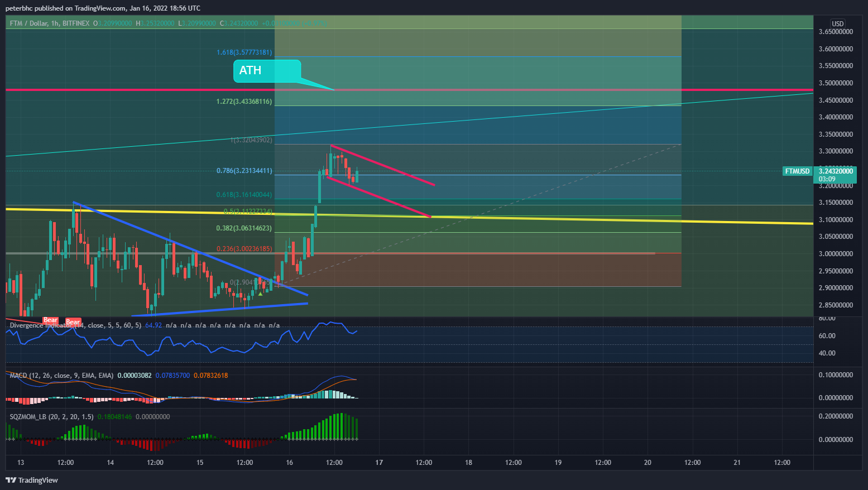Click the 3.10000000 price axis label

(x=836, y=220)
